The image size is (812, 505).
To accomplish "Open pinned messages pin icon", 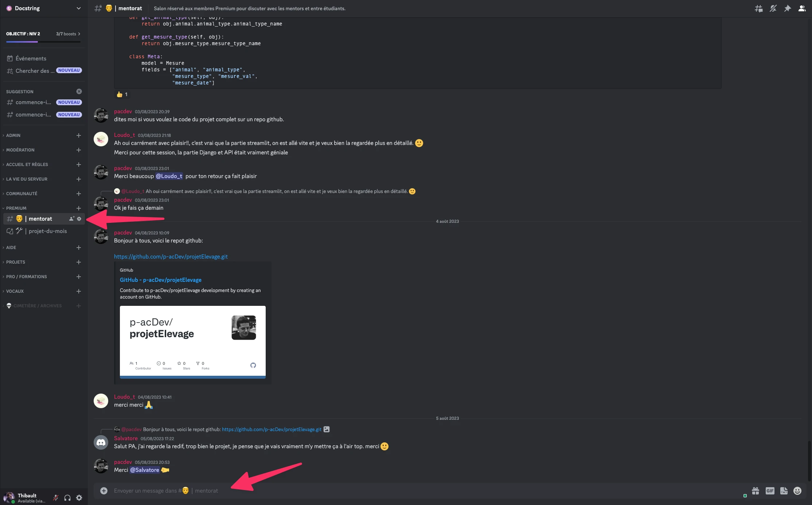I will pos(788,8).
